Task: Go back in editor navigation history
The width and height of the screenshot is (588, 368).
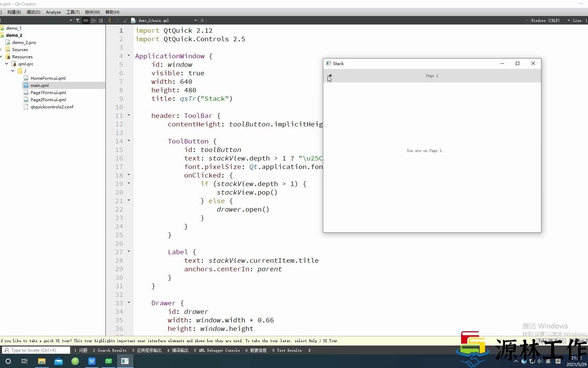Action: tap(110, 20)
